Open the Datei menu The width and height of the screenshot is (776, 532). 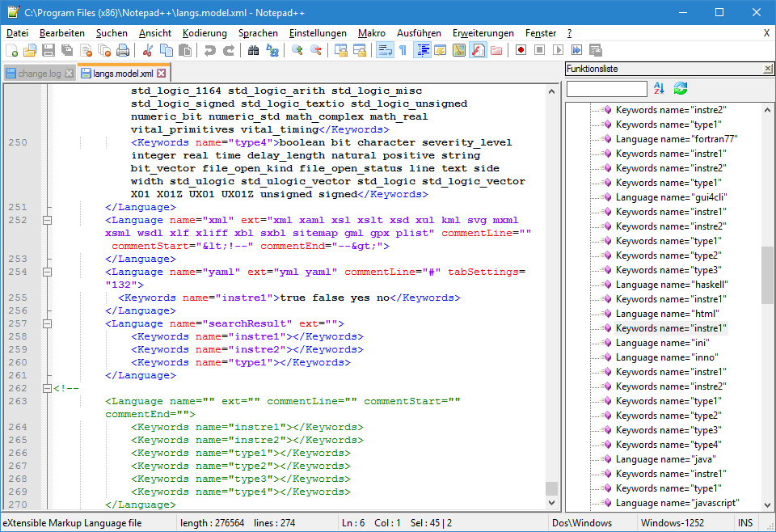tap(17, 33)
